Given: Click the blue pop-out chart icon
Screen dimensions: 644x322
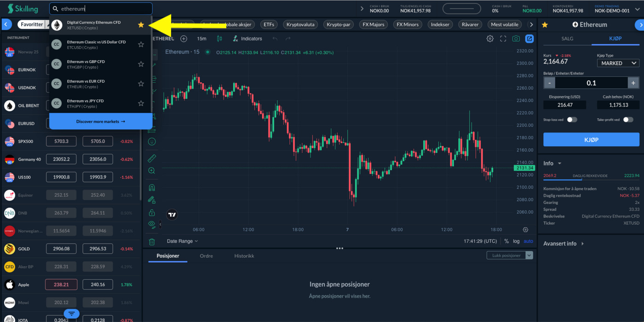Looking at the screenshot, I should [529, 39].
